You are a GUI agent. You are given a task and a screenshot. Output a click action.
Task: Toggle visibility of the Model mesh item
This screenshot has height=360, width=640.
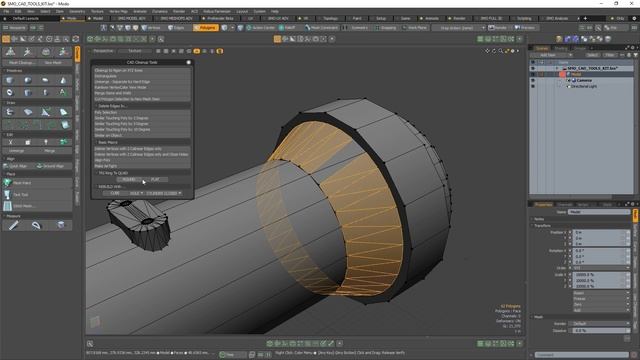click(532, 74)
